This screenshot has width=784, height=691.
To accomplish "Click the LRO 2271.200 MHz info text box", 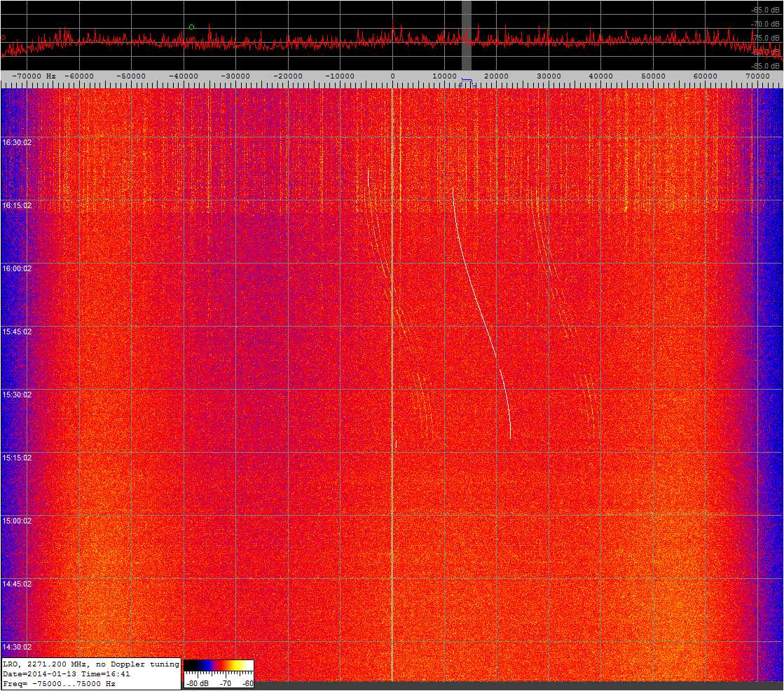I will (91, 673).
